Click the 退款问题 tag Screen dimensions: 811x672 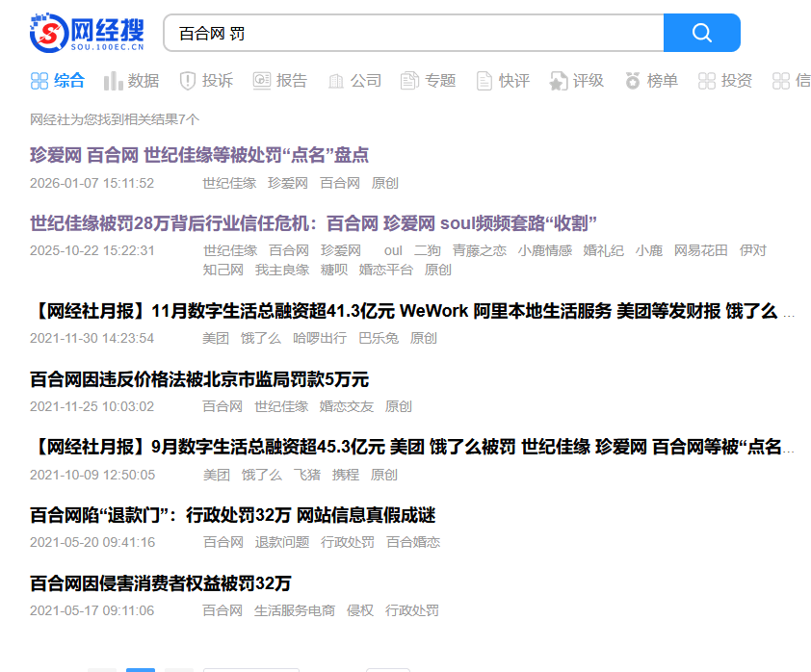click(282, 542)
